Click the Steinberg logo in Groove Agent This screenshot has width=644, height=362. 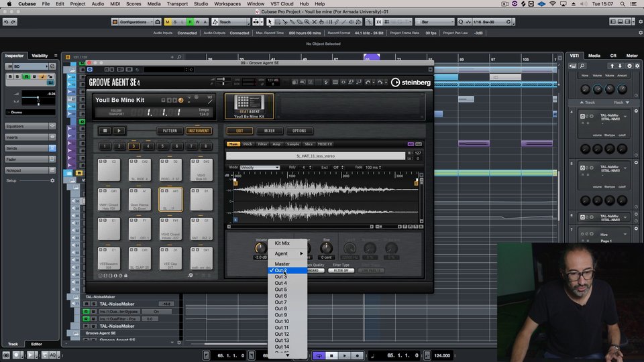point(411,82)
